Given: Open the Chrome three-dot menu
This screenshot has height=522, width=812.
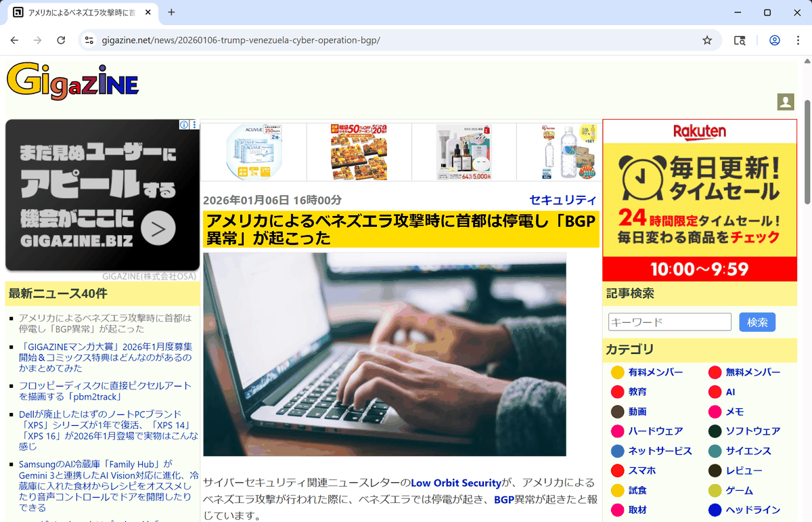Looking at the screenshot, I should click(x=796, y=40).
